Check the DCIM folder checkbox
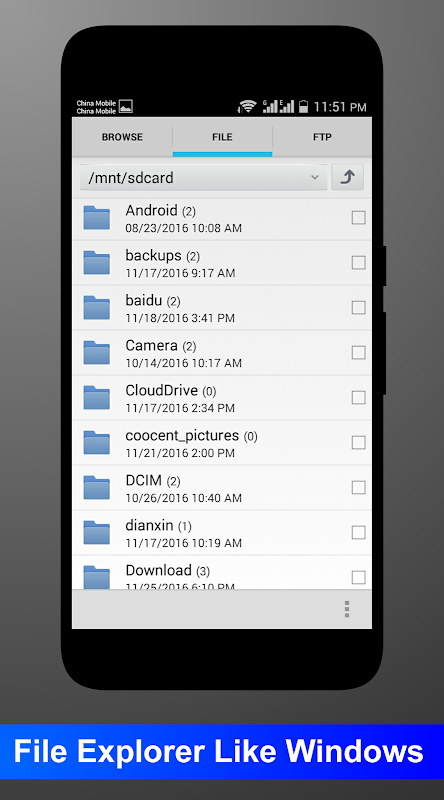444x800 pixels. (x=359, y=487)
